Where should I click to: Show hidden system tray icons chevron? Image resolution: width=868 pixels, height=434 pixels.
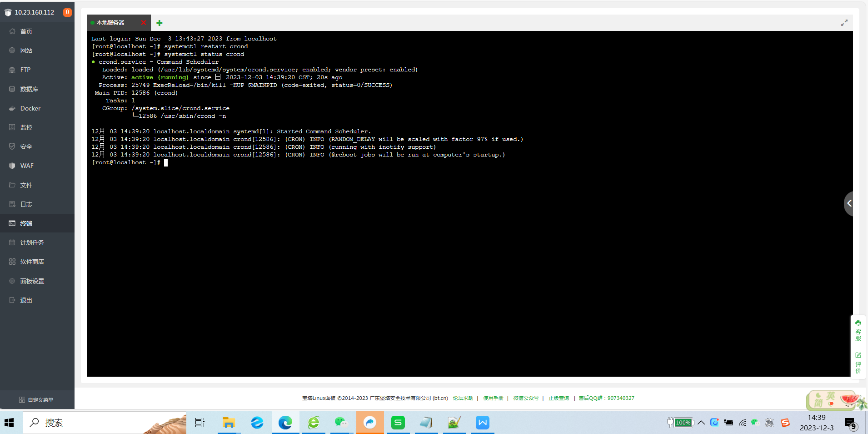[701, 423]
